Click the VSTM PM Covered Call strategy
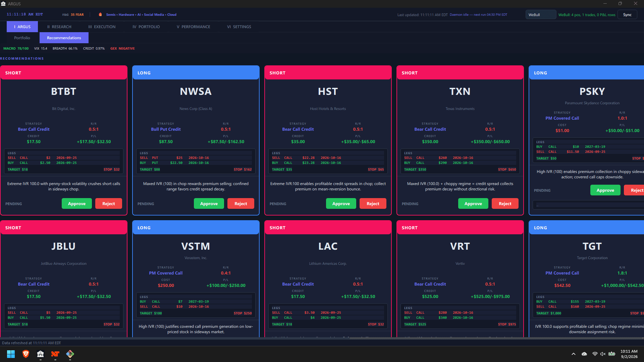Image resolution: width=644 pixels, height=362 pixels. tap(166, 273)
